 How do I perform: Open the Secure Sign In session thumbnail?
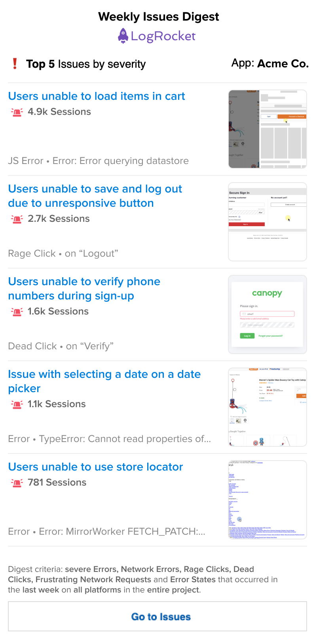coord(268,222)
